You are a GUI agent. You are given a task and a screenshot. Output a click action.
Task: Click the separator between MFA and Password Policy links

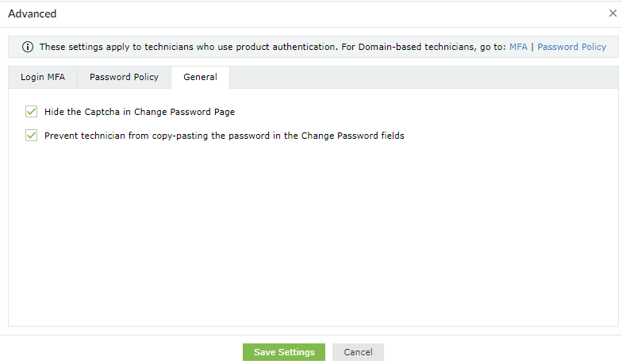tap(532, 47)
